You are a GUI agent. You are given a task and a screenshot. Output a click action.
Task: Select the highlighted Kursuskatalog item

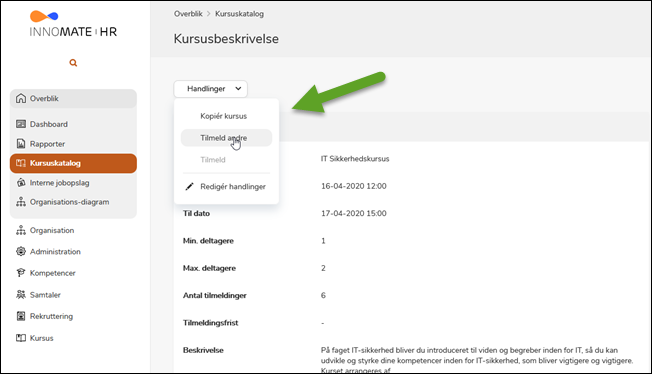click(73, 163)
